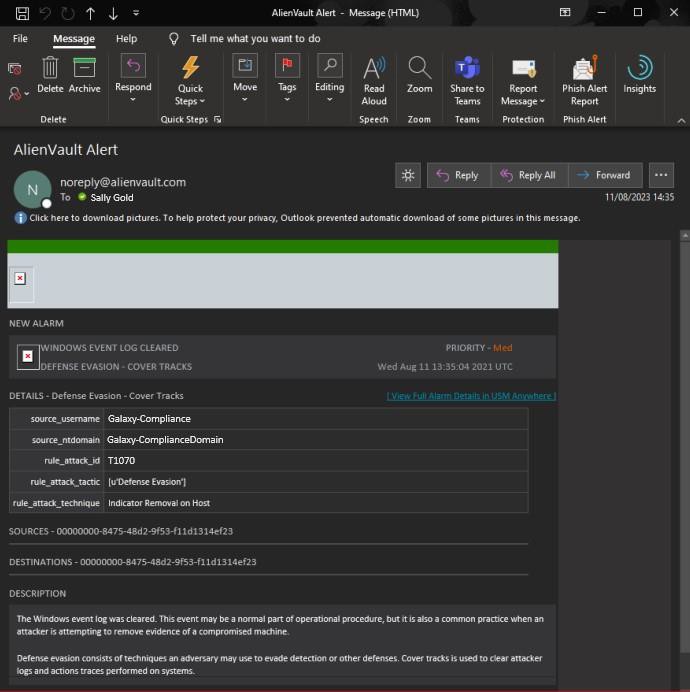Expand the Report Message menu
Viewport: 690px width, 692px height.
523,79
